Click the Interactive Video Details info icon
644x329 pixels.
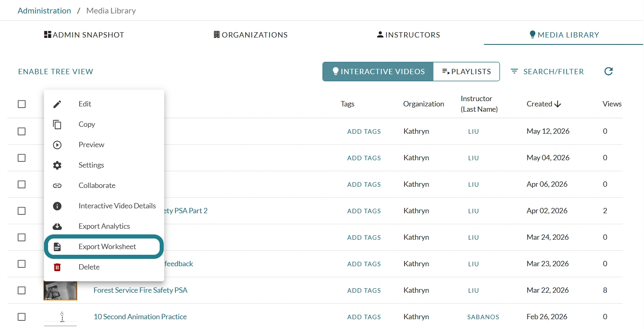point(57,206)
